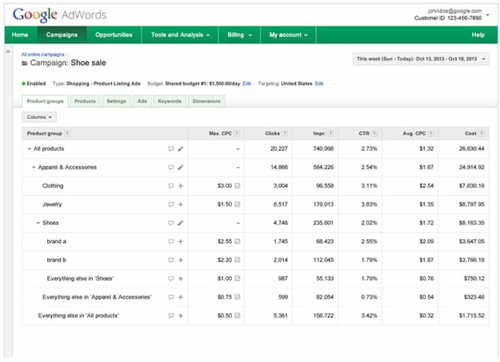
Task: Click the Help link in navigation bar
Action: coord(478,35)
